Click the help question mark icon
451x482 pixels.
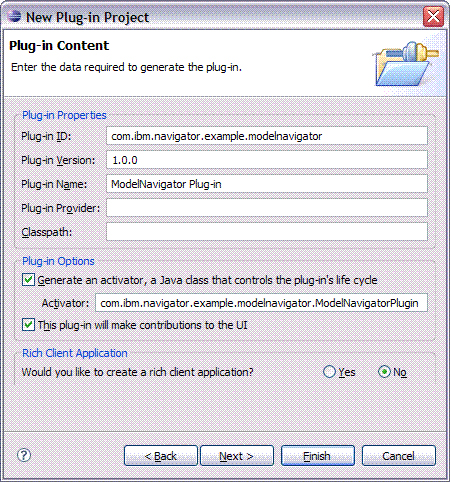click(24, 455)
